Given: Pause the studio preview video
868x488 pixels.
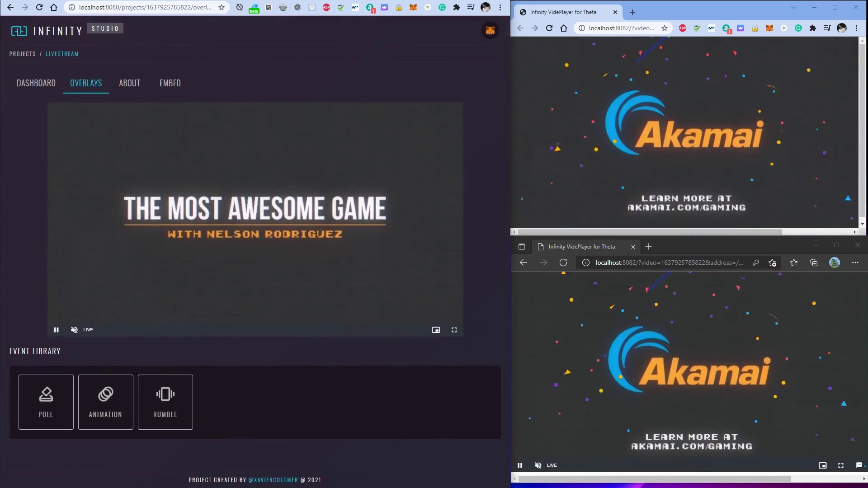Looking at the screenshot, I should pyautogui.click(x=56, y=330).
